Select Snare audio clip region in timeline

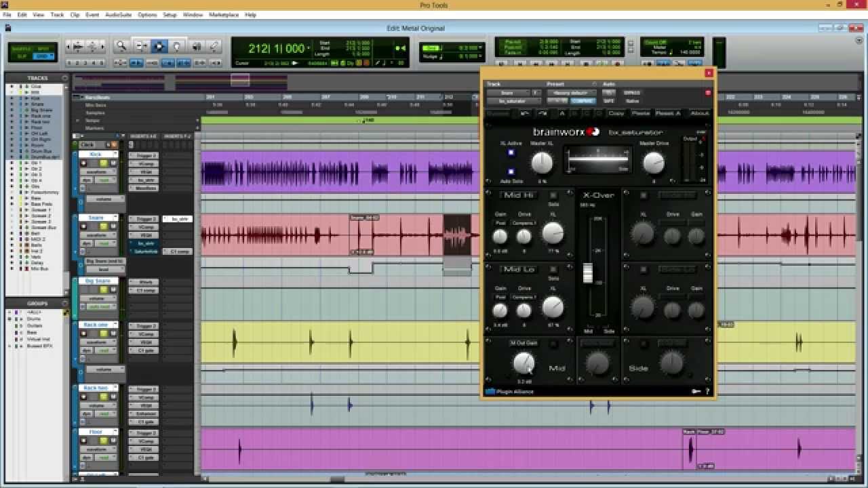(x=457, y=235)
